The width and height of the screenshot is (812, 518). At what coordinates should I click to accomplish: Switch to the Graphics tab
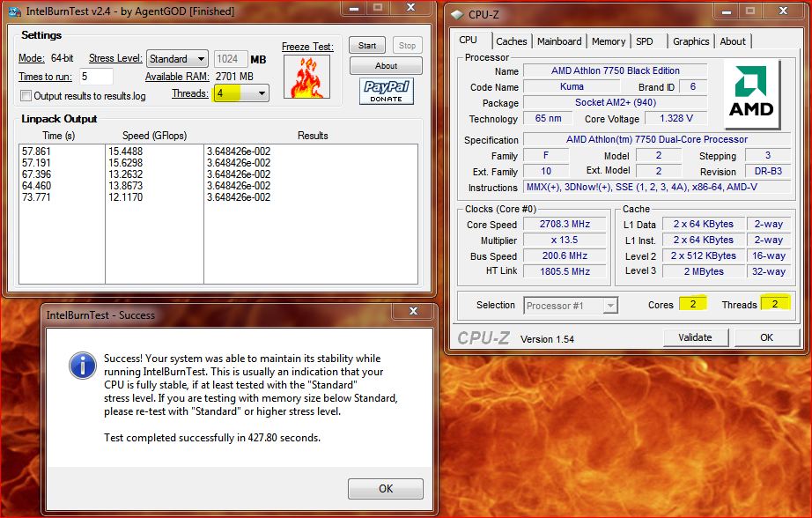tap(690, 41)
